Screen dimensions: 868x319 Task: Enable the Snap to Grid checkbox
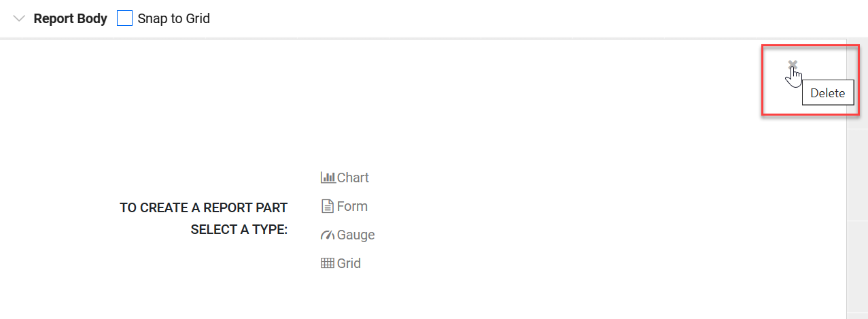[x=124, y=18]
